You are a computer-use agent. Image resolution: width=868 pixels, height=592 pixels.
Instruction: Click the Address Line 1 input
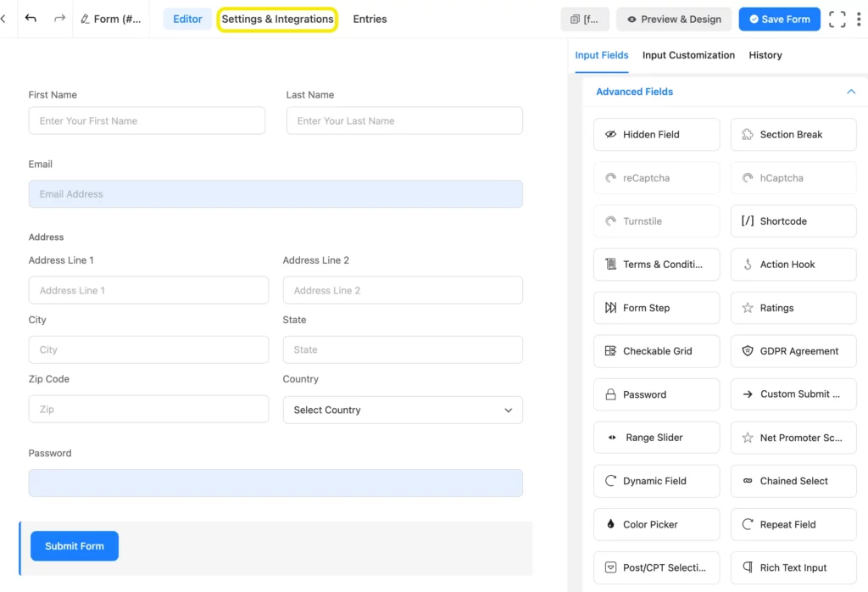click(148, 290)
